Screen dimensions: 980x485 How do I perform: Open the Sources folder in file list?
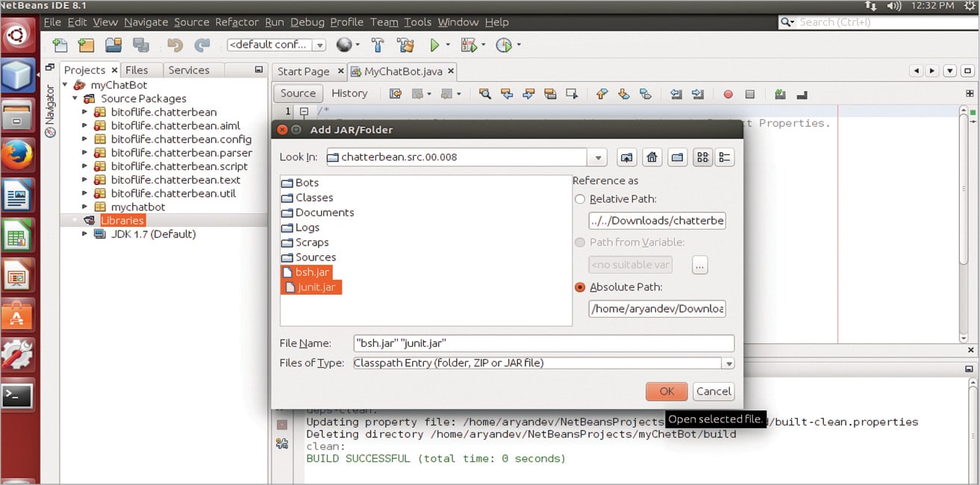point(315,257)
